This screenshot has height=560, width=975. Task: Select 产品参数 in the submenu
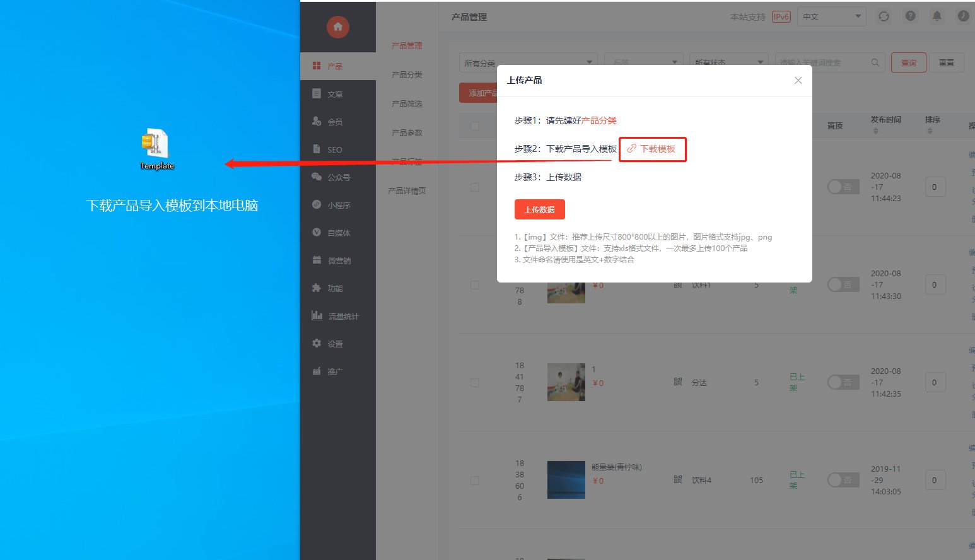[x=407, y=132]
